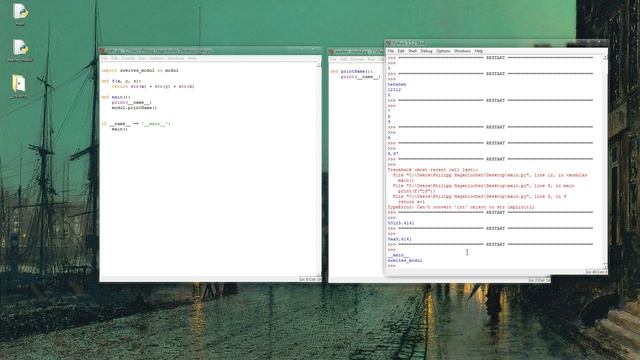Click 'print(__name__)' line in main.py editor
This screenshot has height=360, width=640.
(131, 102)
